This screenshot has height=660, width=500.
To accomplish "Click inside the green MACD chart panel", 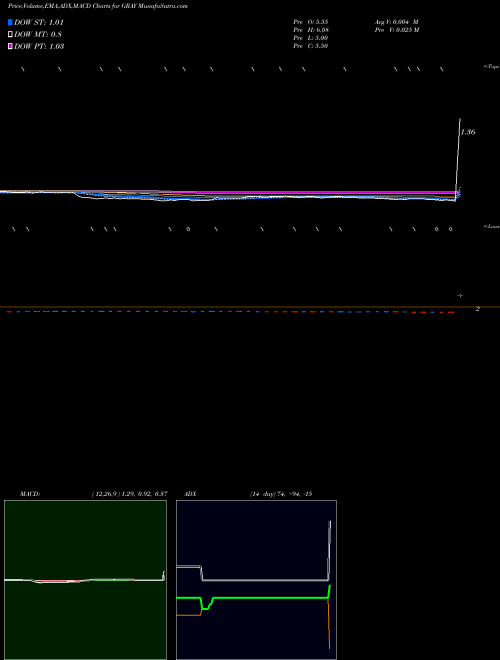I will pos(85,580).
